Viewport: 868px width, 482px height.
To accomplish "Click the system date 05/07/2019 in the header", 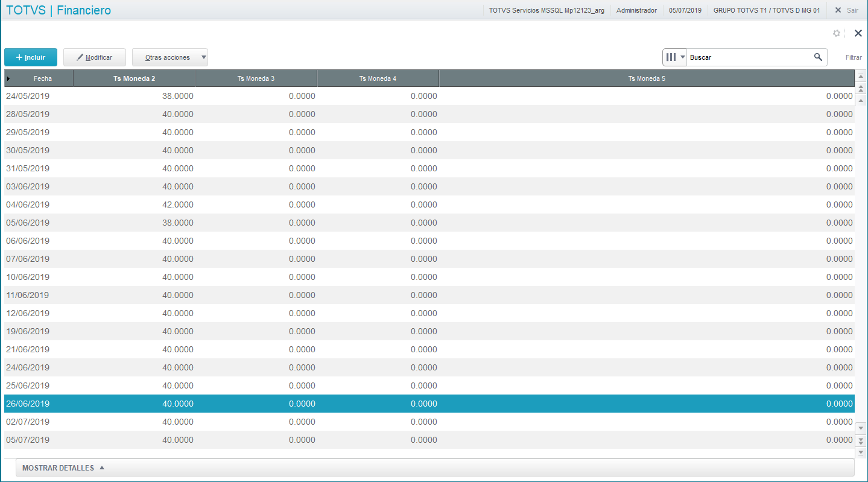I will click(685, 10).
